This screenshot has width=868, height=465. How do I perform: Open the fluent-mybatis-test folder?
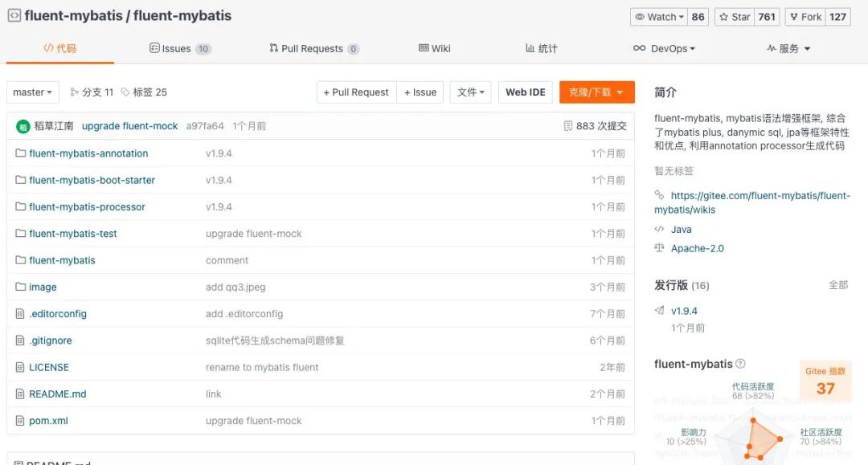[x=73, y=234]
